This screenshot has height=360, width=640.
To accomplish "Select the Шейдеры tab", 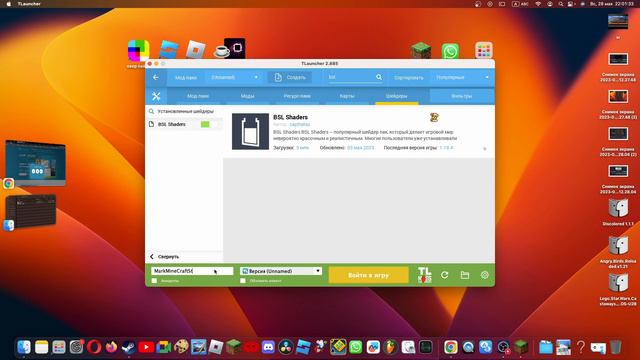I will [x=396, y=96].
